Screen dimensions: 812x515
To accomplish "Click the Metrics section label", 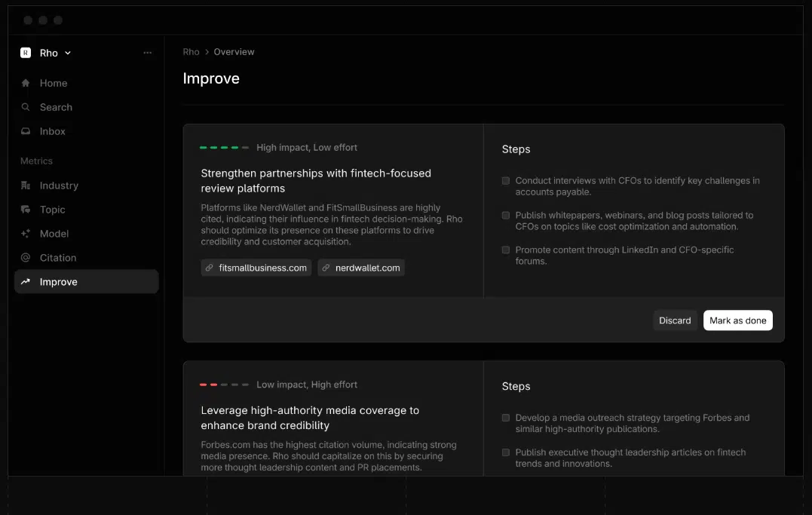I will coord(36,161).
